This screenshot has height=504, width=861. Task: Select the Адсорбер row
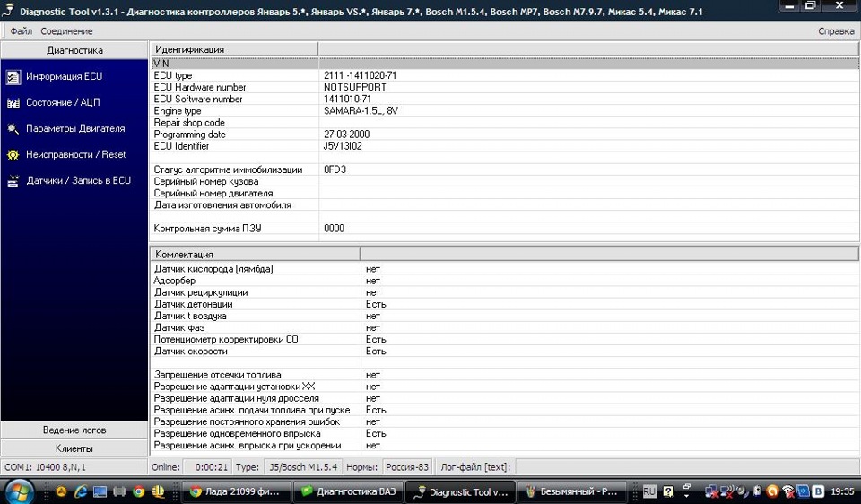(x=505, y=281)
